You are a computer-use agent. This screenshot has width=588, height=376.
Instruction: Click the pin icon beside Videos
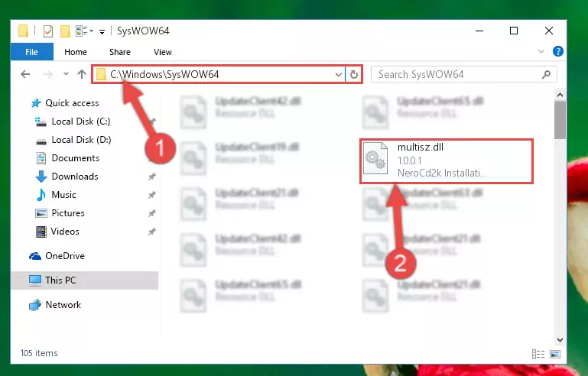coord(151,232)
